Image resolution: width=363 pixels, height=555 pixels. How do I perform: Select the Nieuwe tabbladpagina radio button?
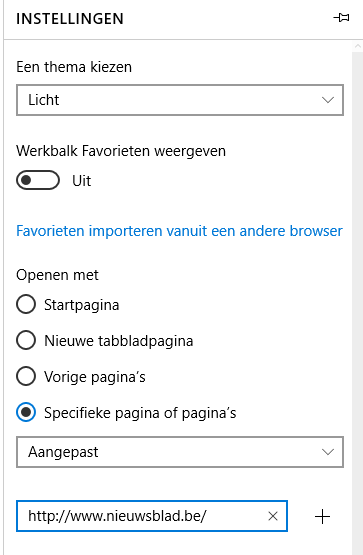[26, 340]
